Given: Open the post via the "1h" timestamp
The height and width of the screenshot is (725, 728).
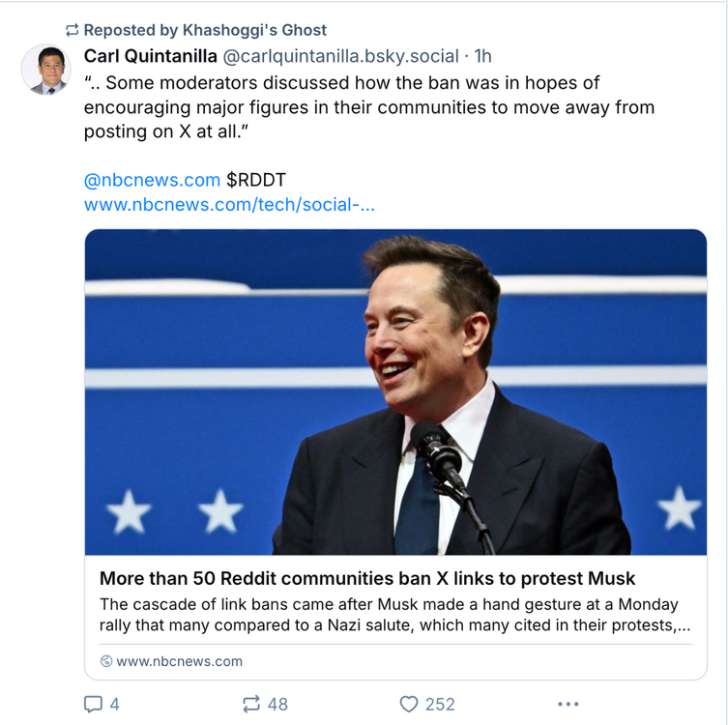Looking at the screenshot, I should [x=483, y=56].
